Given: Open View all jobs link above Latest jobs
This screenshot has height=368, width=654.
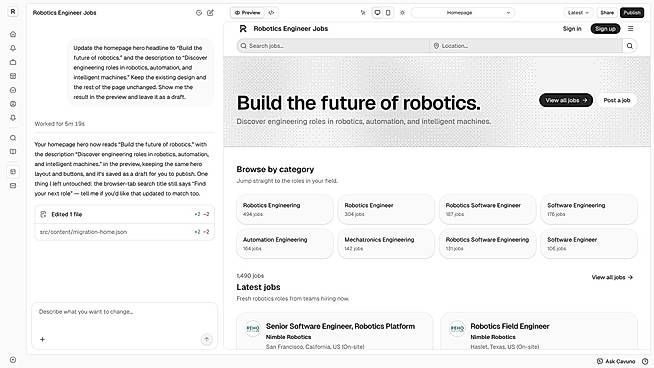Looking at the screenshot, I should click(612, 277).
